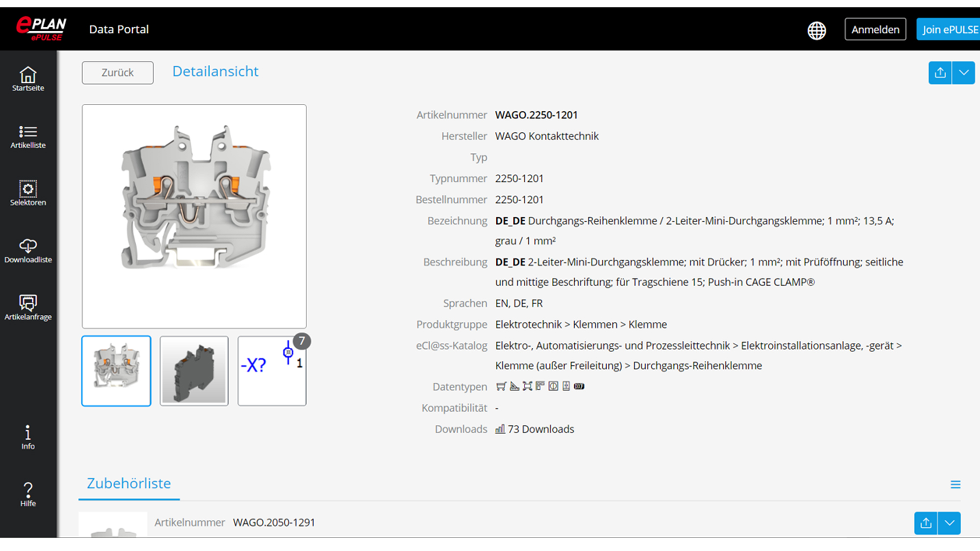Click the 73 Downloads text

[x=541, y=430]
